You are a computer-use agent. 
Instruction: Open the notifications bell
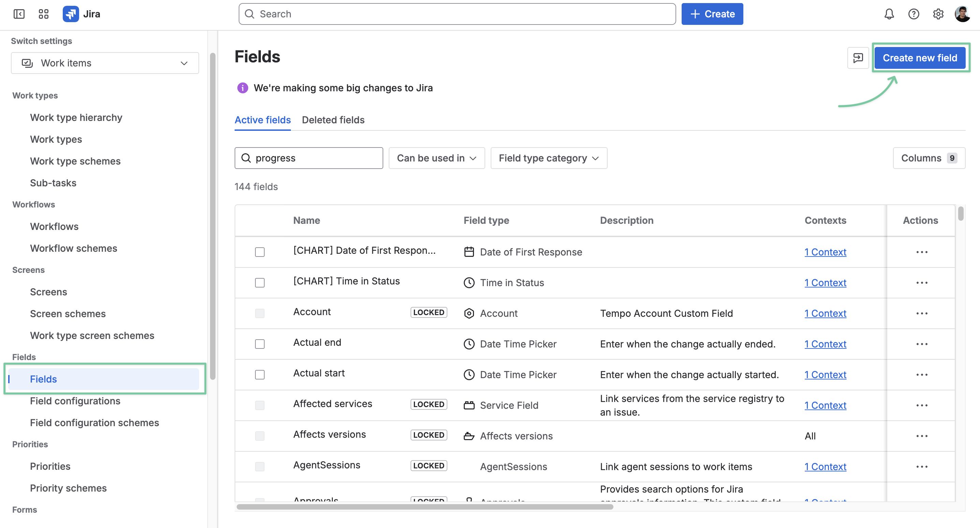tap(889, 14)
